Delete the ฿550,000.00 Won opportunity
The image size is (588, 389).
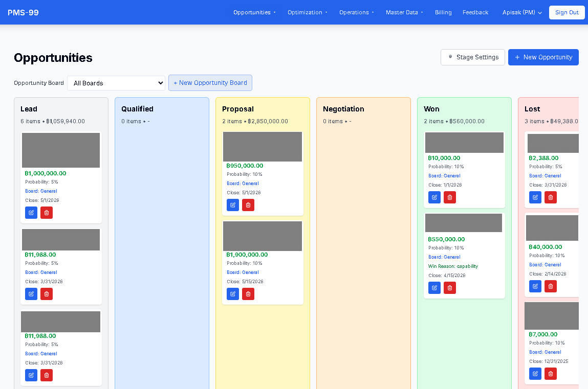coord(449,288)
